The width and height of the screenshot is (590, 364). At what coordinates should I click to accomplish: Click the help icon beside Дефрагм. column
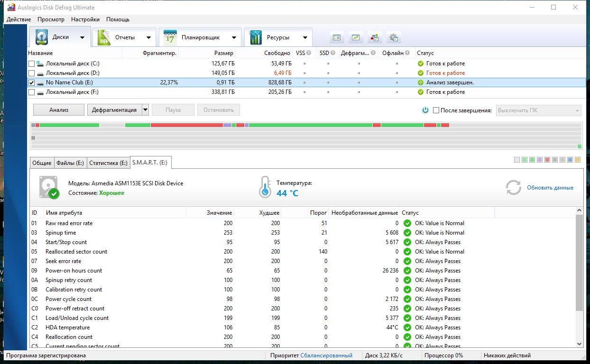pos(373,53)
